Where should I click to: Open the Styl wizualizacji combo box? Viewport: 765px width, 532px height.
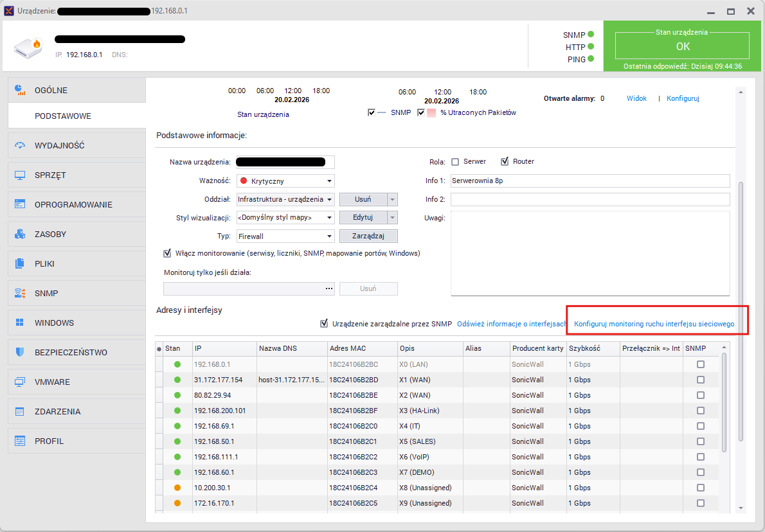(285, 218)
